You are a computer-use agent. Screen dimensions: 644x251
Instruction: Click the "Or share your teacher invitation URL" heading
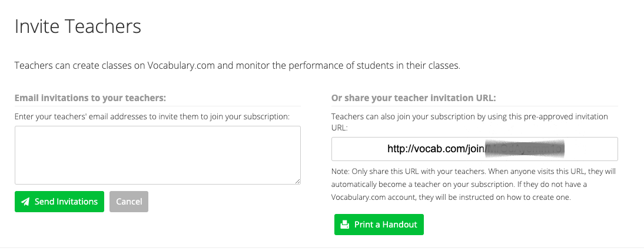point(414,98)
